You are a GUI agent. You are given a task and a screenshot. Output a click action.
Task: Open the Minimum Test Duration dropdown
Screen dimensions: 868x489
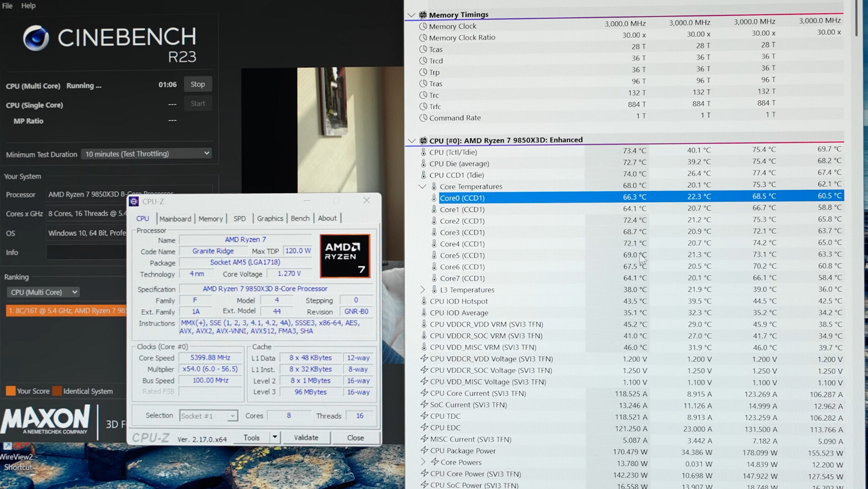click(146, 154)
